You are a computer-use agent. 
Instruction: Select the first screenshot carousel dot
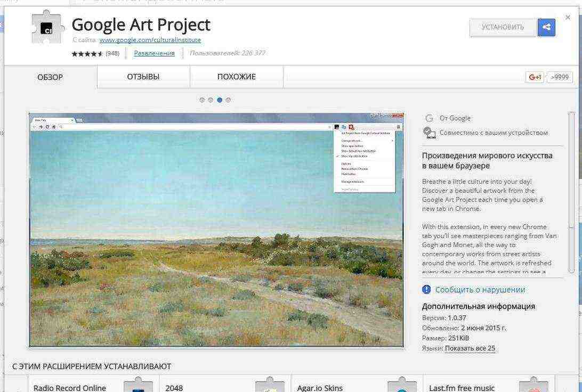pos(202,100)
